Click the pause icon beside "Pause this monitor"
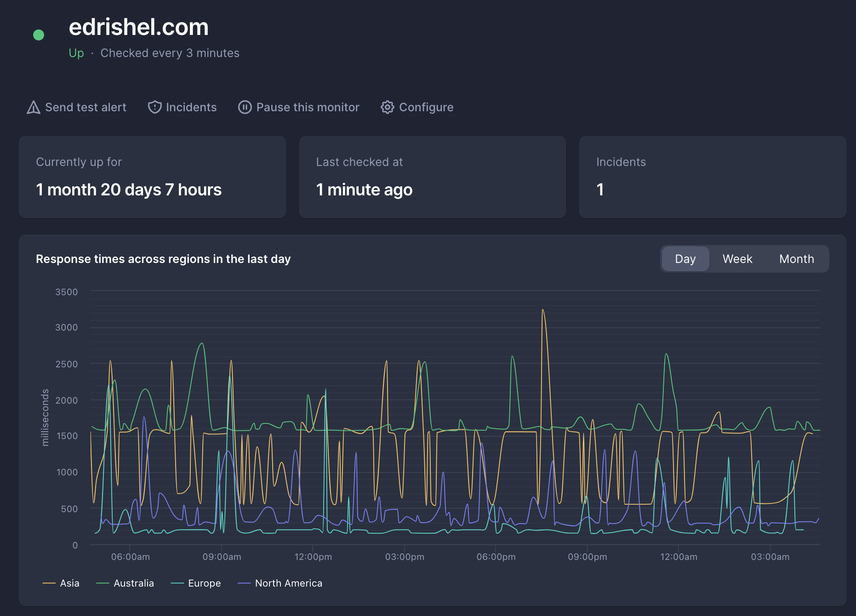This screenshot has width=856, height=616. [245, 107]
